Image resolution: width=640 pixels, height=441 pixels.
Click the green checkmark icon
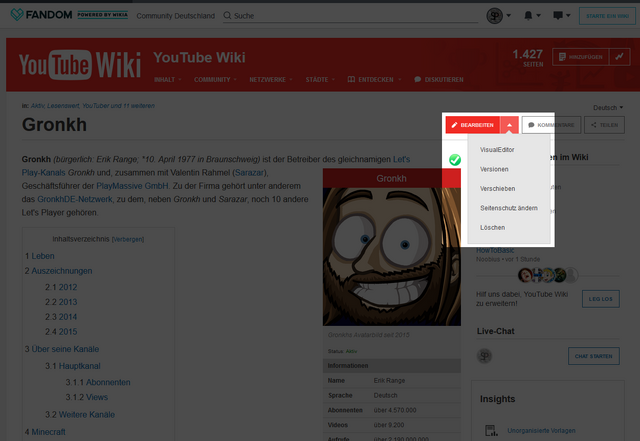tap(455, 160)
